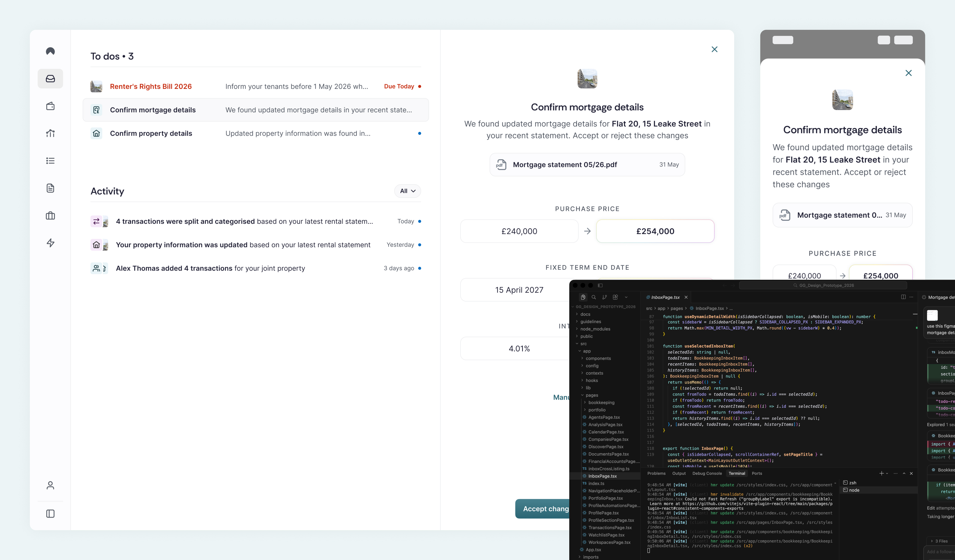Image resolution: width=955 pixels, height=560 pixels.
Task: Select the Confirm mortgage details to-do row
Action: (x=256, y=110)
